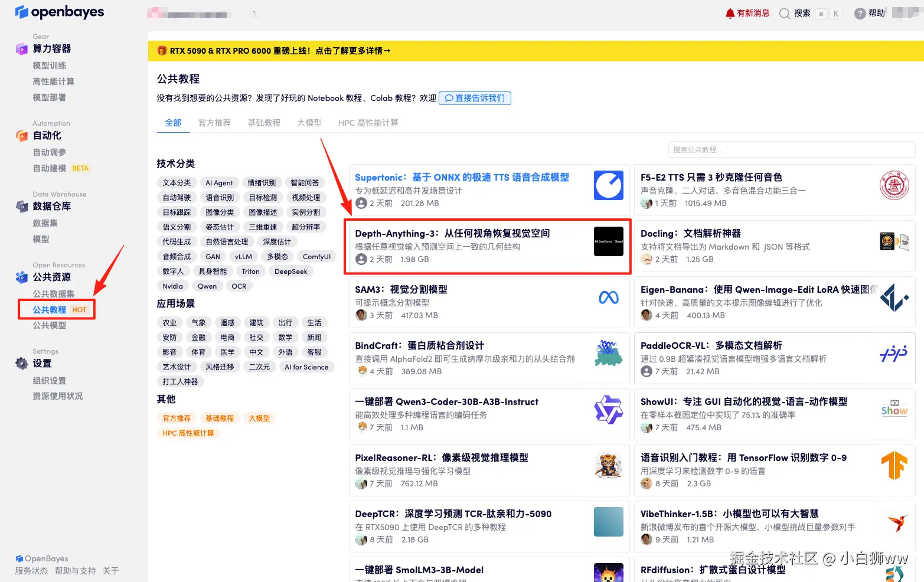
Task: Open 模型训练 in the sidebar
Action: [50, 66]
